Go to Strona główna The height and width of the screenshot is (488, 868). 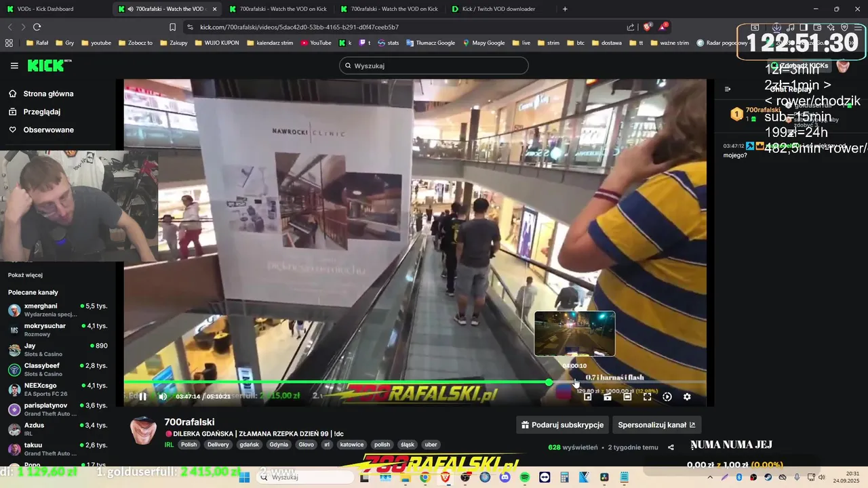point(48,94)
